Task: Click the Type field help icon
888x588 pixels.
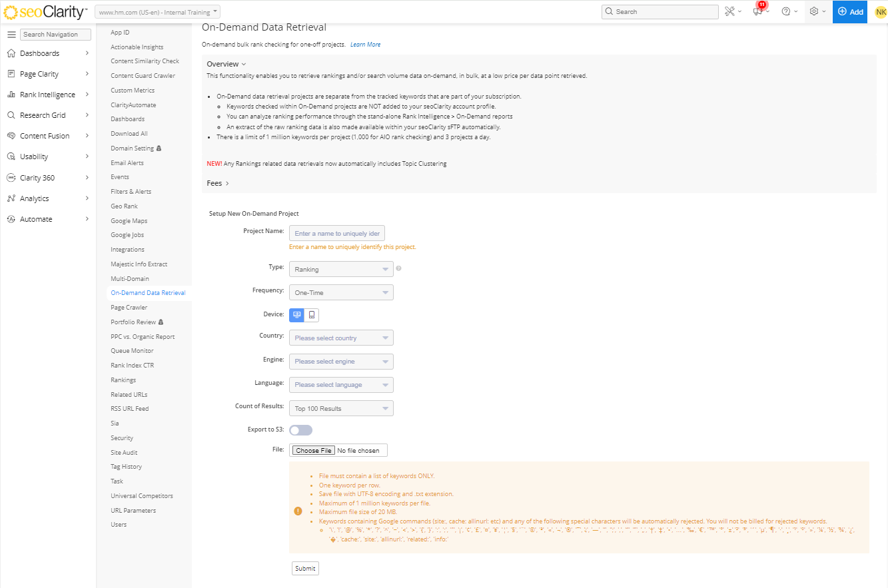Action: 398,269
